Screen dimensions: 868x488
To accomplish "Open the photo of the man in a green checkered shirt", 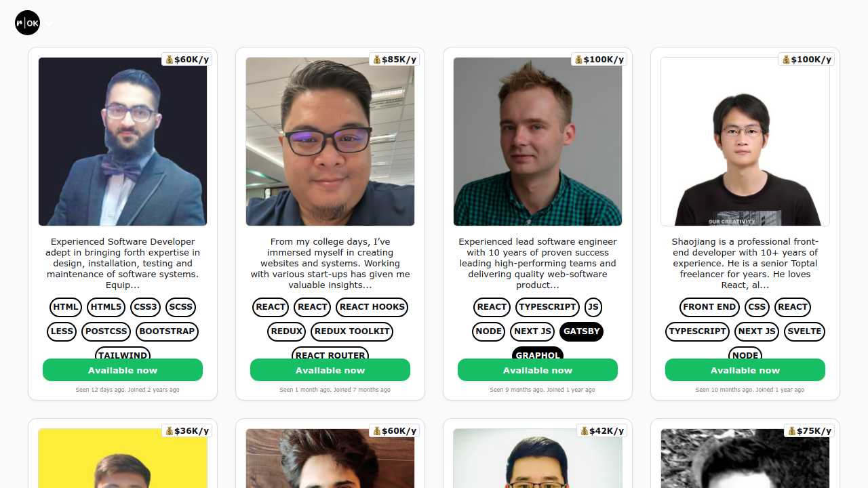I will [538, 142].
